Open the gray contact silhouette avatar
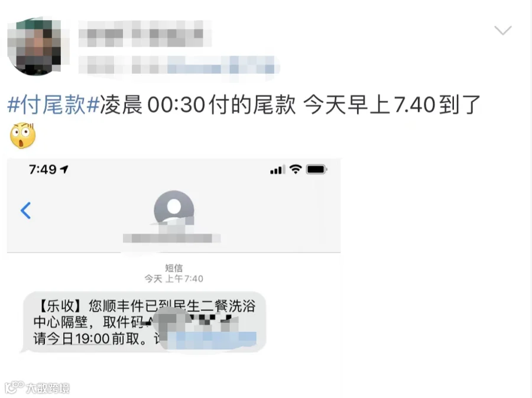 (x=174, y=209)
